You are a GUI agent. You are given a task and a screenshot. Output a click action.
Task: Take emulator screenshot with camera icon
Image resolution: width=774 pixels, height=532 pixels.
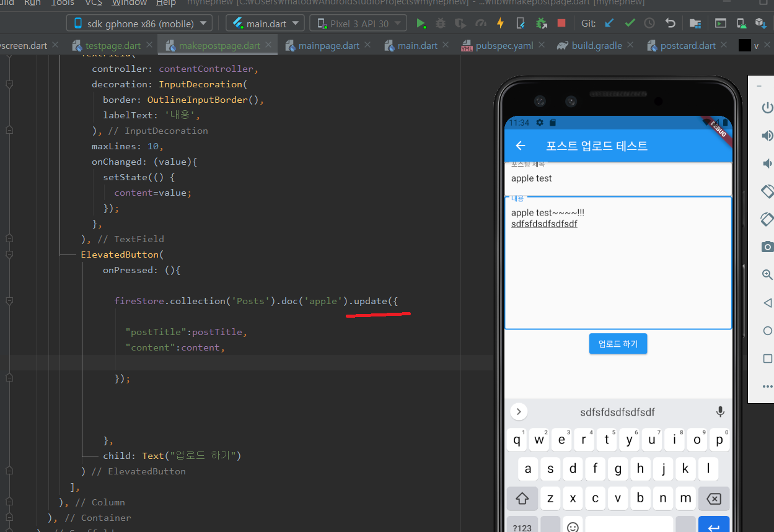click(767, 247)
